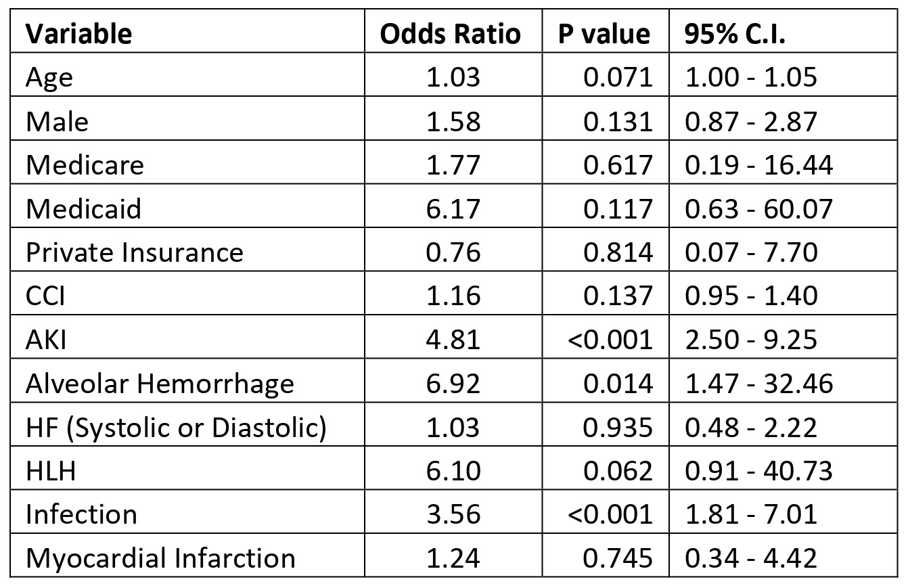Image resolution: width=908 pixels, height=588 pixels.
Task: Click the Myocardial Infarction row label
Action: [x=160, y=558]
